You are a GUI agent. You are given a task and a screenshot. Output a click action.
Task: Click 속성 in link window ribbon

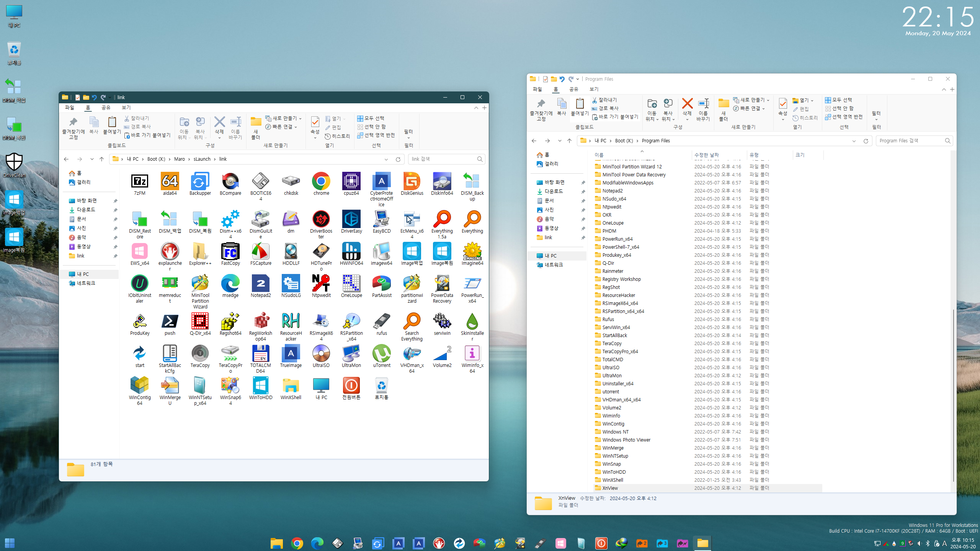click(x=315, y=127)
